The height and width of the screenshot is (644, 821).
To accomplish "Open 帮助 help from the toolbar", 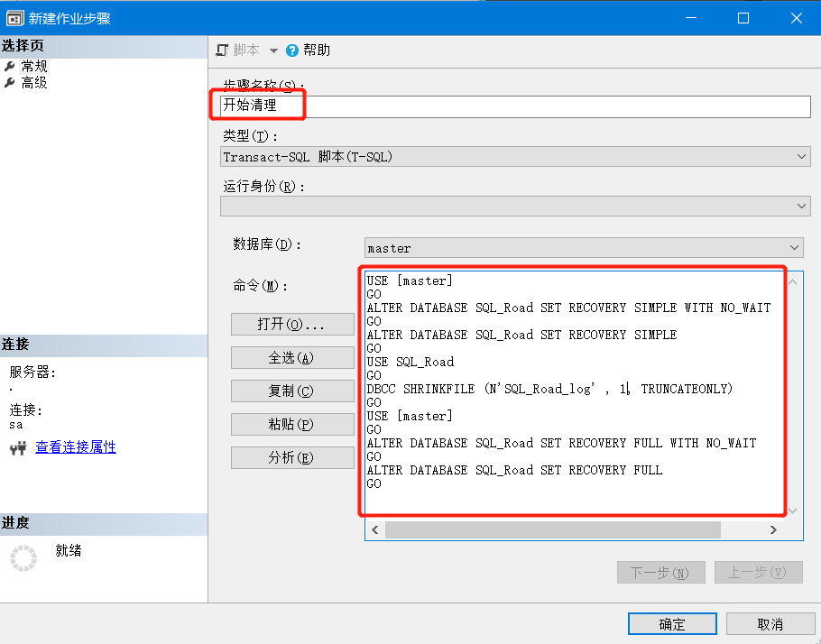I will point(317,51).
